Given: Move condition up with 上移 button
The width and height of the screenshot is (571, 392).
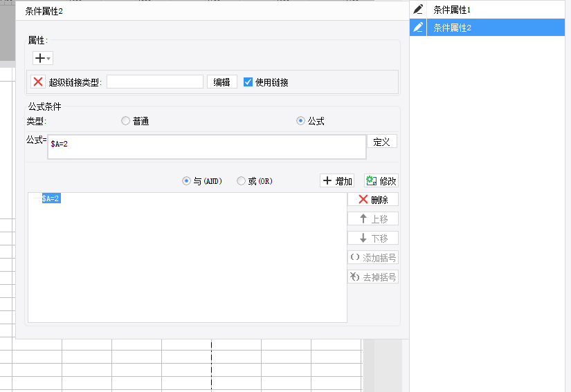Looking at the screenshot, I should (x=372, y=218).
